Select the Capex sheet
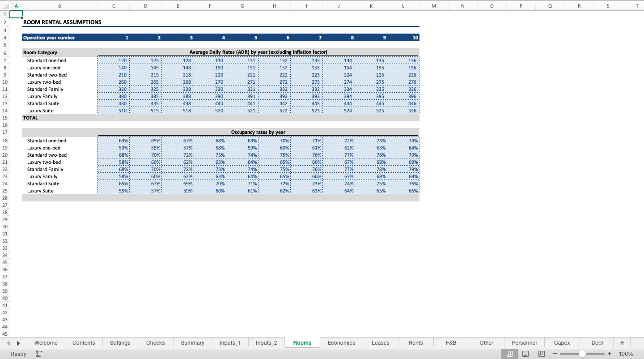Image resolution: width=644 pixels, height=359 pixels. pyautogui.click(x=561, y=342)
